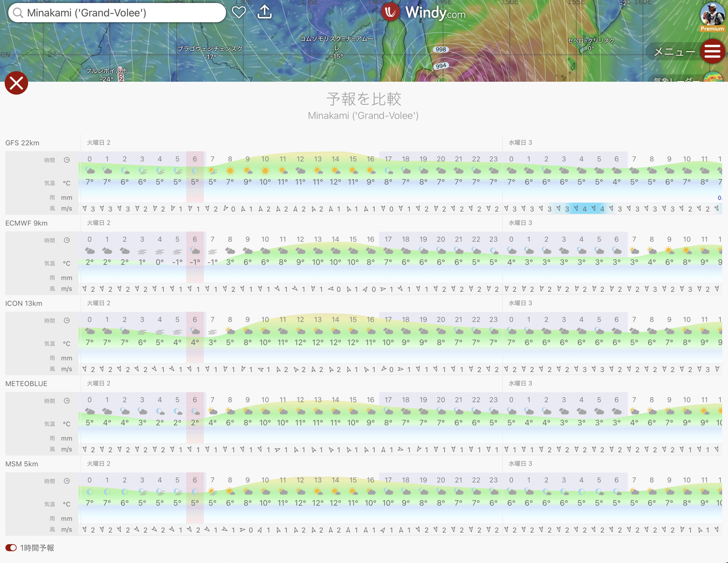Select hour 18 in the METEOBLUE row

tap(406, 400)
